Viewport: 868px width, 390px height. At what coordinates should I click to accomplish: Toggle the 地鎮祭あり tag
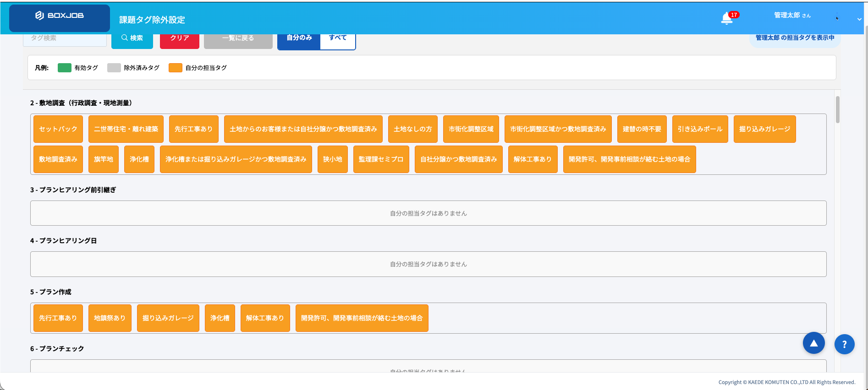tap(110, 318)
